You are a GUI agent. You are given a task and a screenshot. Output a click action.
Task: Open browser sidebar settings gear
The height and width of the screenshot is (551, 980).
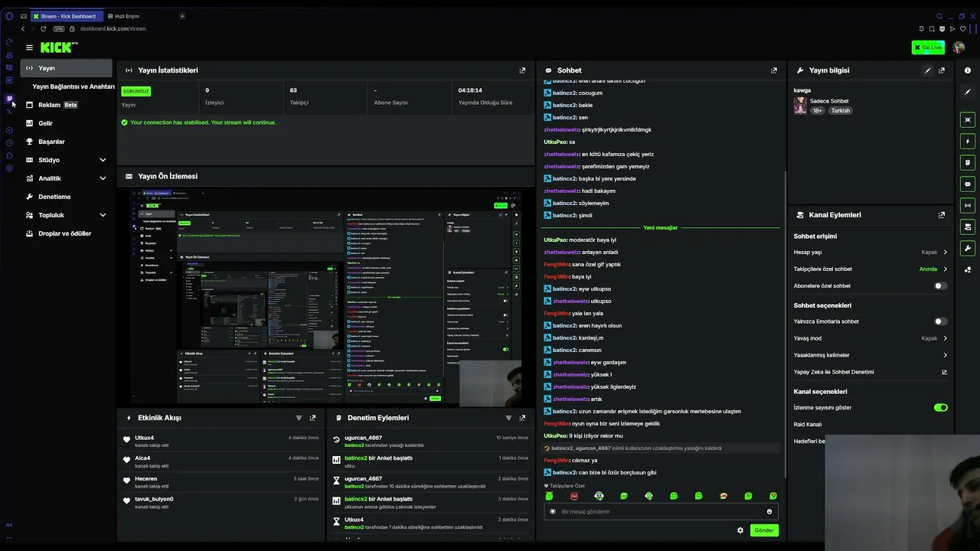point(9,168)
